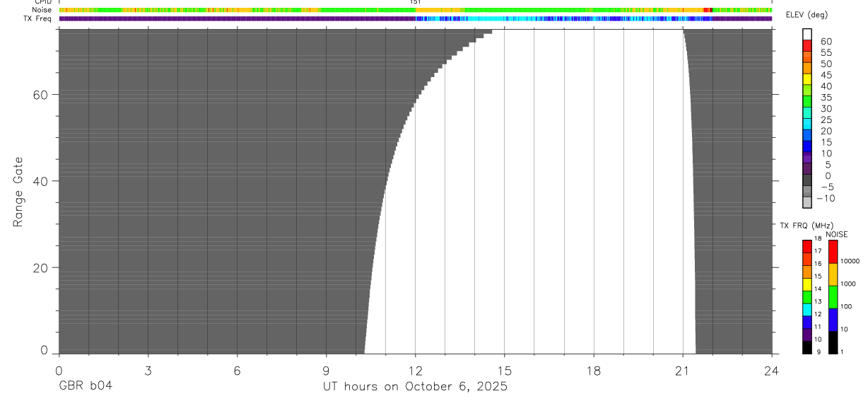The height and width of the screenshot is (401, 868).
Task: Click range gate tick label 20
Action: click(41, 268)
